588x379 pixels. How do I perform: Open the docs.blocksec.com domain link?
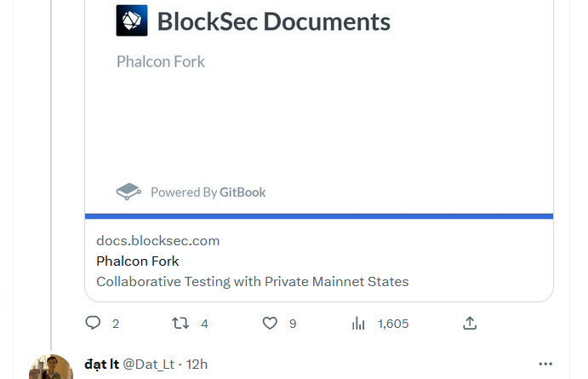click(157, 241)
